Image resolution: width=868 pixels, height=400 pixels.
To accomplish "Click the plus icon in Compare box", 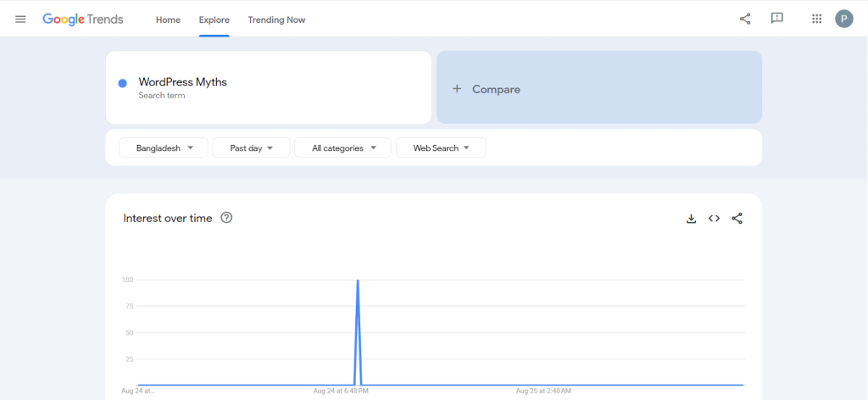I will click(x=457, y=88).
